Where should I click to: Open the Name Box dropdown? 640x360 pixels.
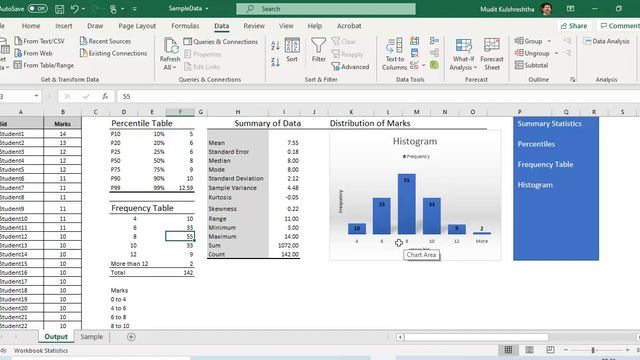pyautogui.click(x=36, y=96)
